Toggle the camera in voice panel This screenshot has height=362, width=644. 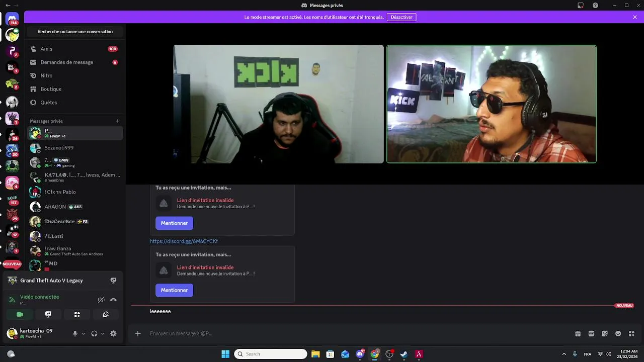[20, 314]
